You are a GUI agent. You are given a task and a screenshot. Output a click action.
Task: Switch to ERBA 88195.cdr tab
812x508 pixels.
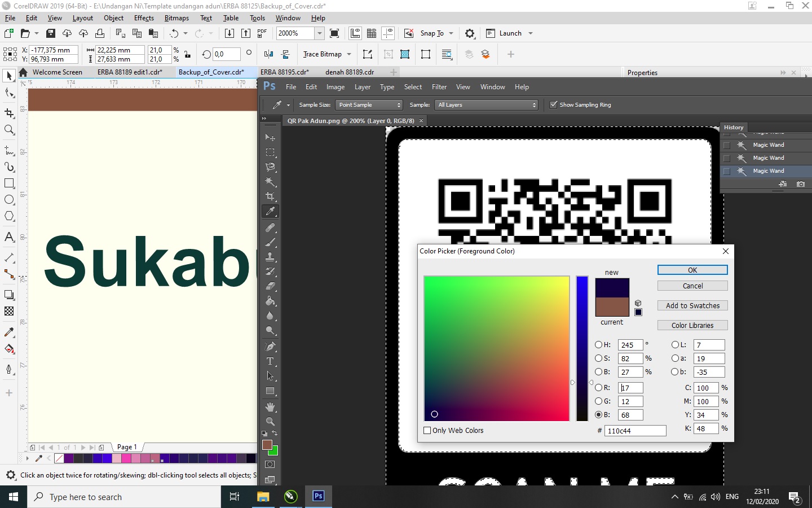[x=284, y=72]
